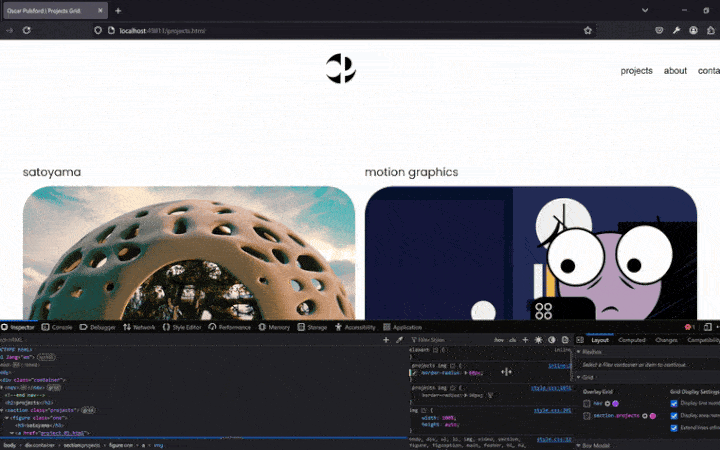Click the site logo in the header
720x450 pixels.
341,69
